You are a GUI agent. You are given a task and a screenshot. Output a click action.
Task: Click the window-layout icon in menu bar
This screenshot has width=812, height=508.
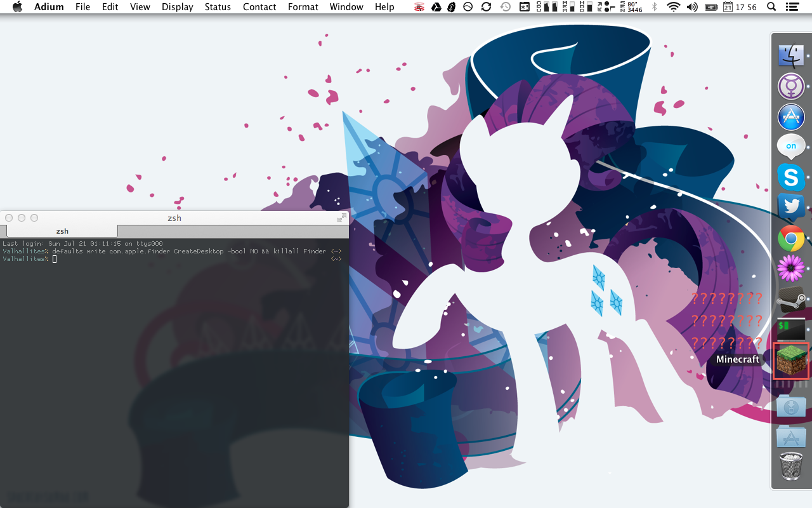click(525, 7)
